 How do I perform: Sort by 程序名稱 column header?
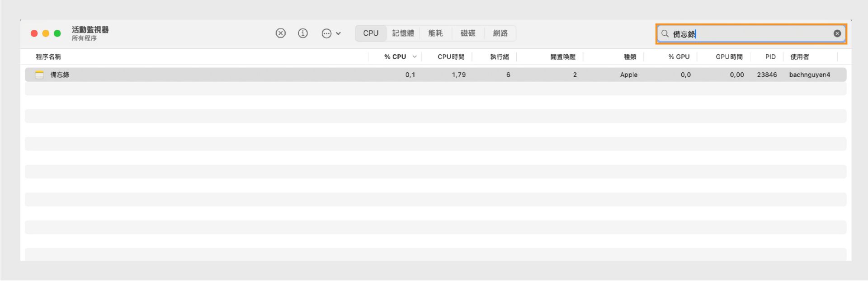48,57
